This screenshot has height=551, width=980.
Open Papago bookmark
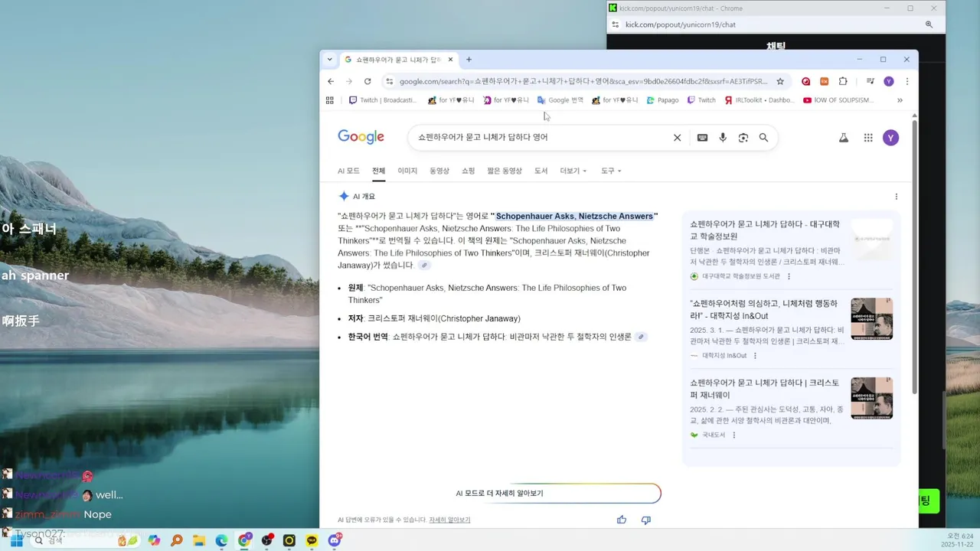pyautogui.click(x=663, y=100)
